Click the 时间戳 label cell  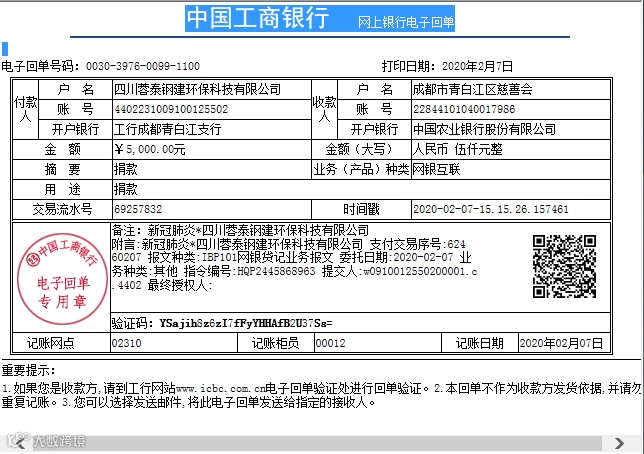coord(361,210)
